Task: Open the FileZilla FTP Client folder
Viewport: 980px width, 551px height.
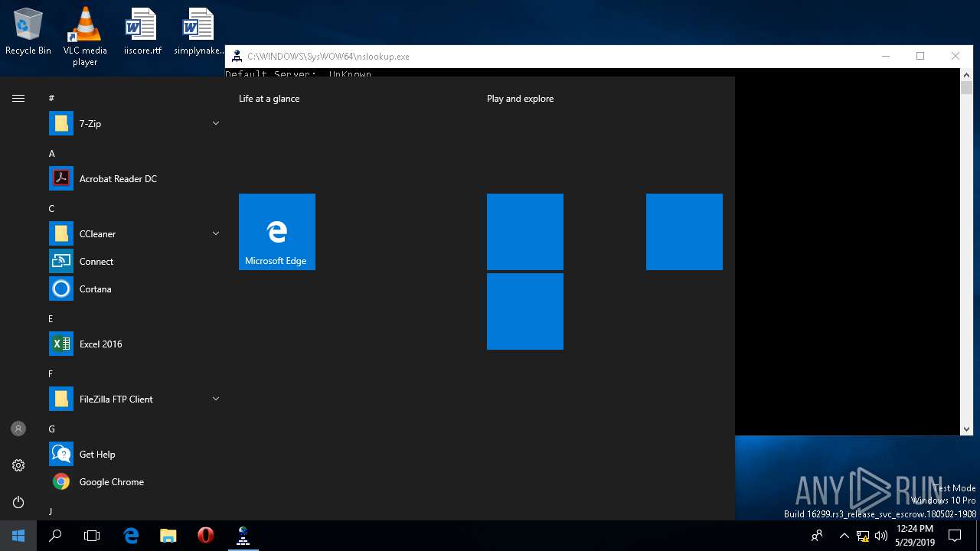Action: (x=135, y=399)
